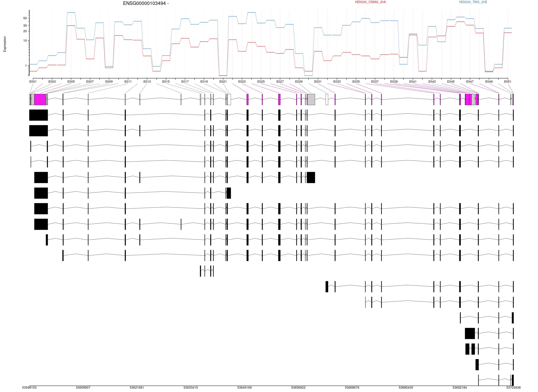Click exon label E049
538x392 pixels.
[489, 82]
